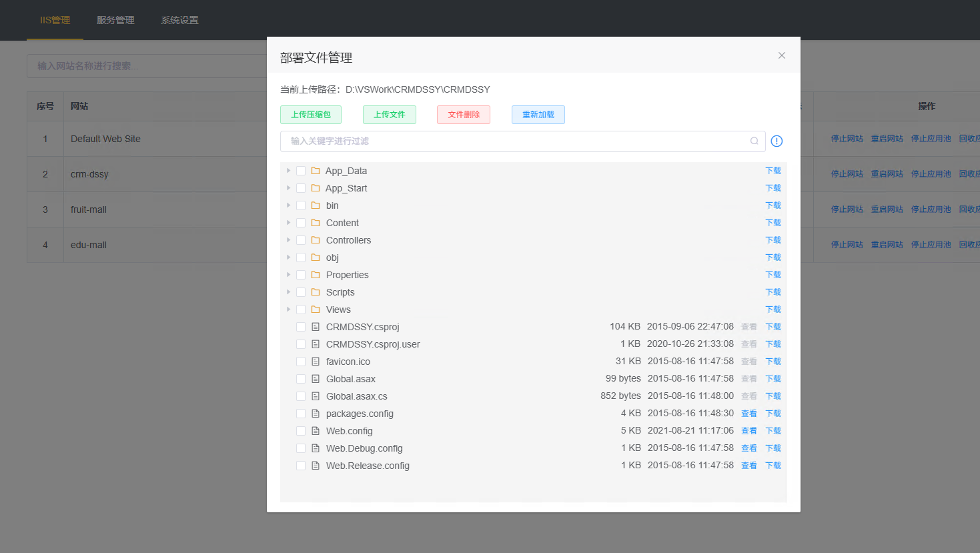This screenshot has height=553, width=980.
Task: Click the website name search box
Action: click(x=147, y=66)
